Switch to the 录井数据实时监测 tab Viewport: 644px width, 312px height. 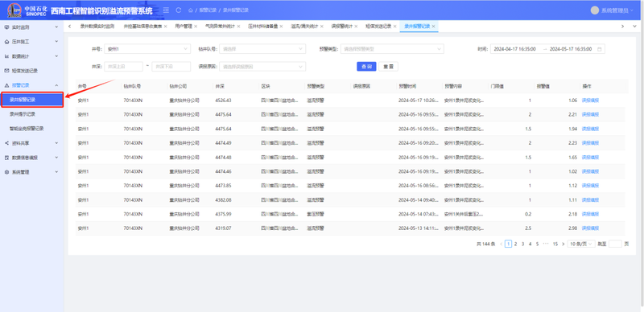(97, 27)
